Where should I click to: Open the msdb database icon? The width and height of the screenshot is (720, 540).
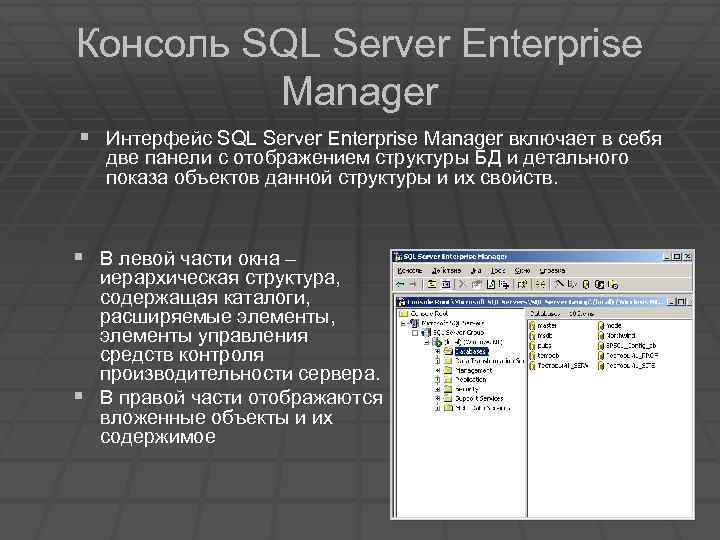[x=532, y=336]
